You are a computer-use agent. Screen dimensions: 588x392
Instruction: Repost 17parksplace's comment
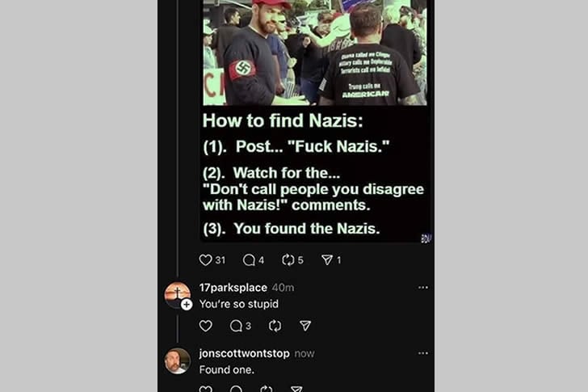[275, 326]
